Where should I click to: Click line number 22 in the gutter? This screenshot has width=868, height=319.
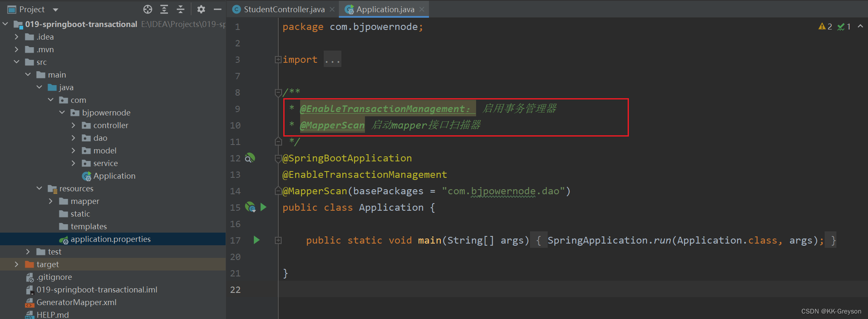[x=235, y=290]
